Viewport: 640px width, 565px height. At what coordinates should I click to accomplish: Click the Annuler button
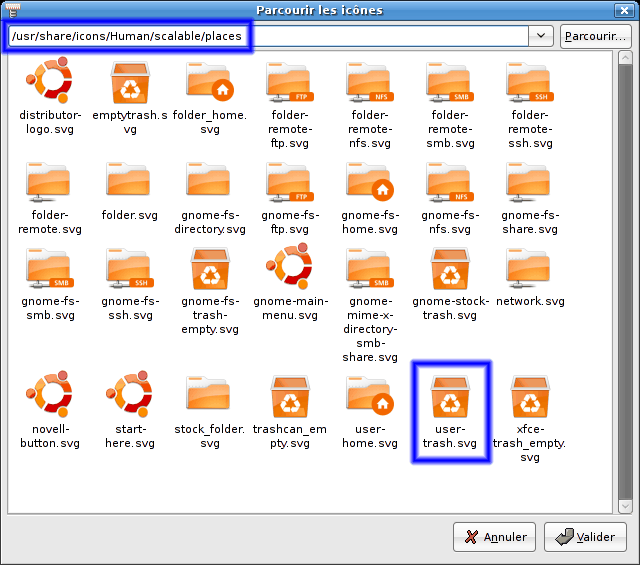point(494,537)
